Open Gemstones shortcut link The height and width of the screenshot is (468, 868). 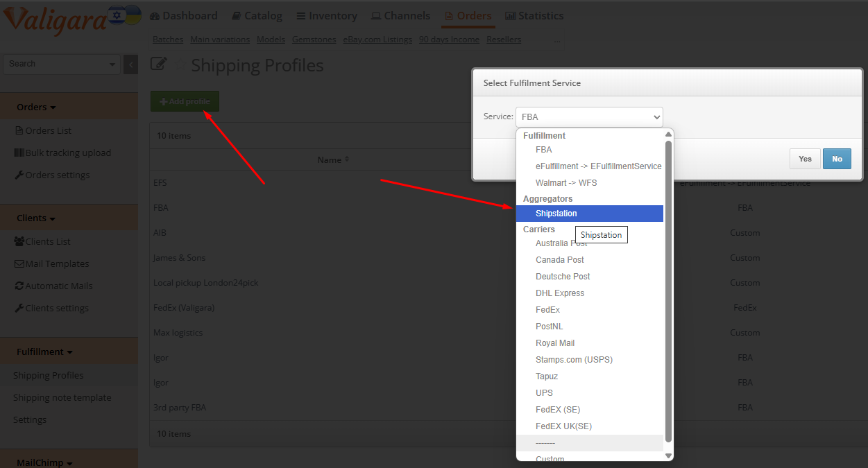click(x=314, y=40)
